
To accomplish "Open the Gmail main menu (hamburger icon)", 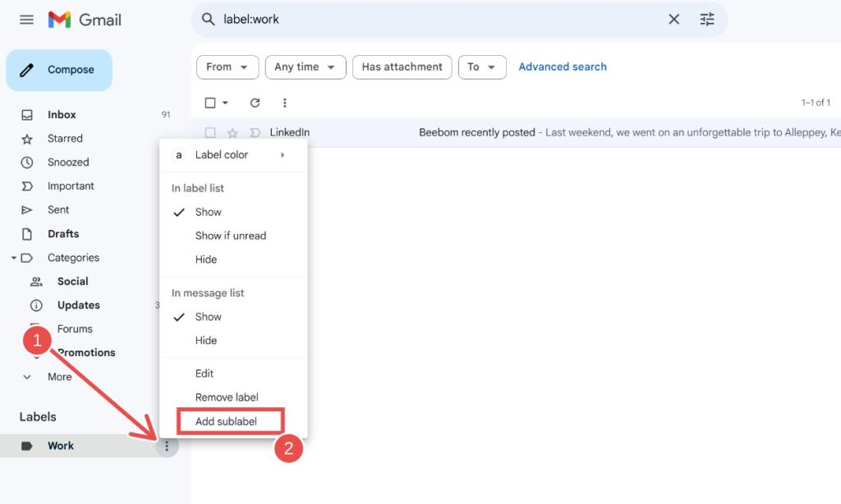I will [25, 19].
